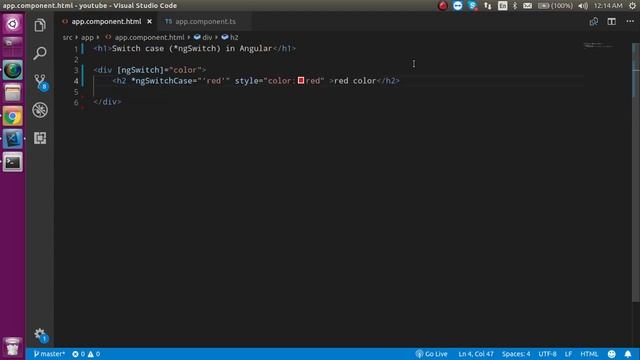Open the Terminal from the dock
Viewport: 640px width, 360px height.
coord(13,162)
